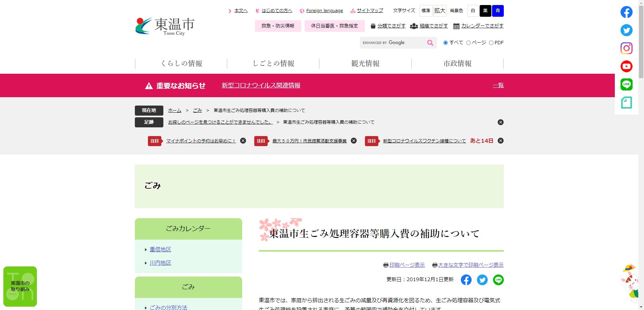Viewport: 644px width, 310px height.
Task: Dismiss the マイナポイント notice with its X
Action: (243, 141)
